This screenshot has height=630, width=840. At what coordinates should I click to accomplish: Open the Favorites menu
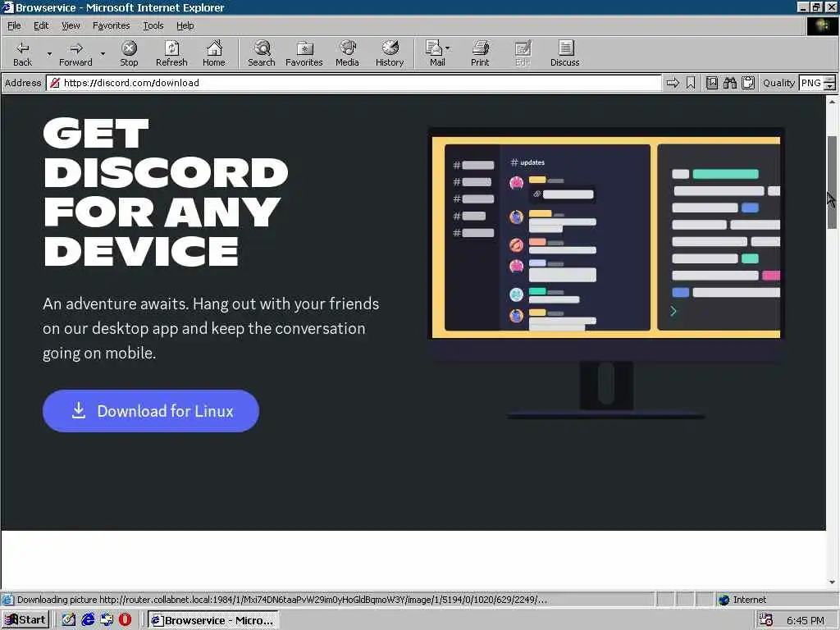tap(111, 25)
